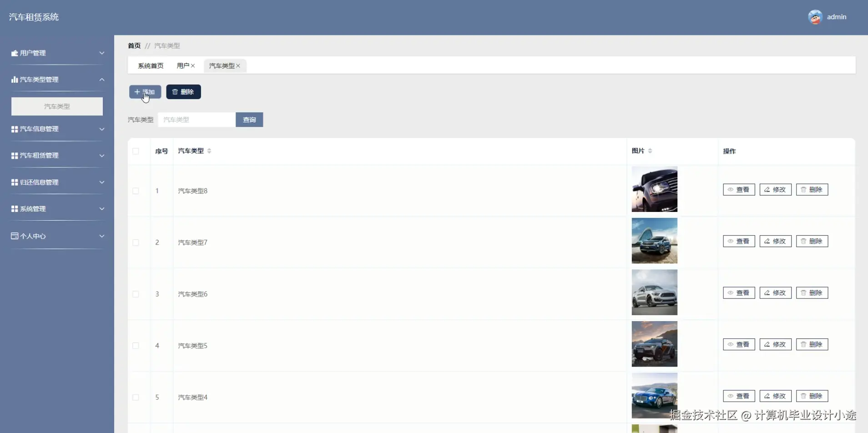Go to 首页 breadcrumb link
This screenshot has width=868, height=433.
134,46
